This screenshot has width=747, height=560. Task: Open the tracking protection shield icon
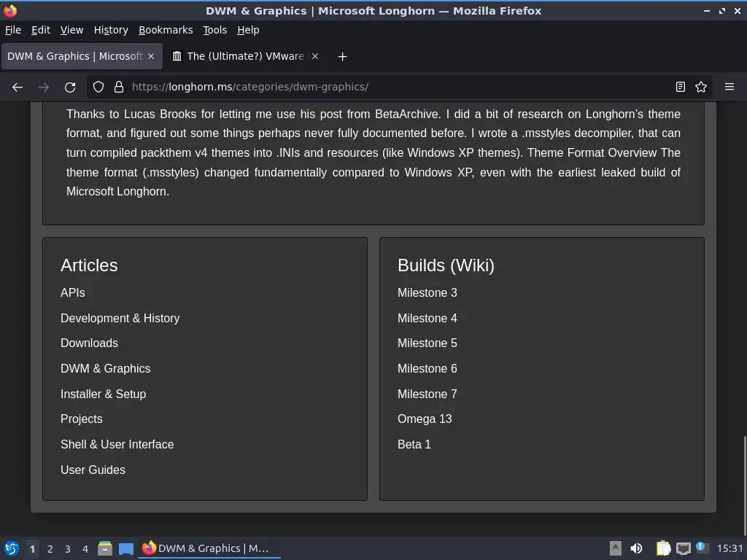(x=98, y=87)
